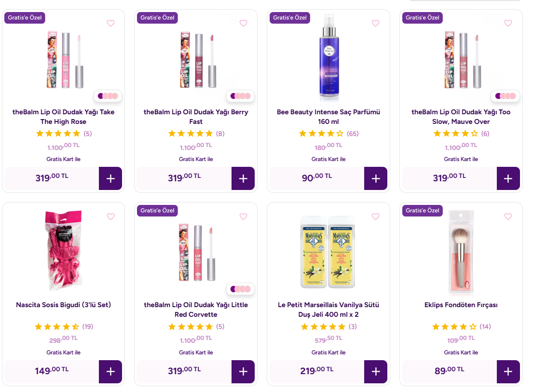Favorite theBalm Lip Oil Take The High Rose
Screen dimensions: 533x392
(110, 23)
